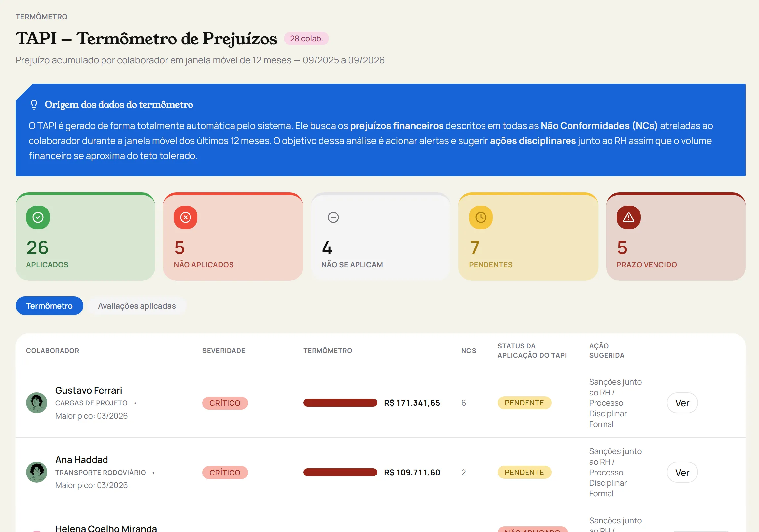Click the warning triangle icon on Prazo Vencido card

(628, 217)
